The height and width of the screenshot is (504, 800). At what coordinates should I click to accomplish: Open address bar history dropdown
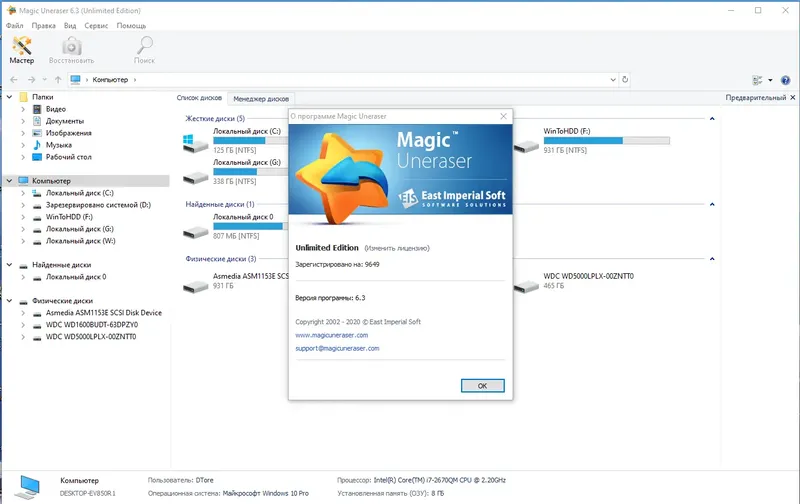tap(613, 80)
